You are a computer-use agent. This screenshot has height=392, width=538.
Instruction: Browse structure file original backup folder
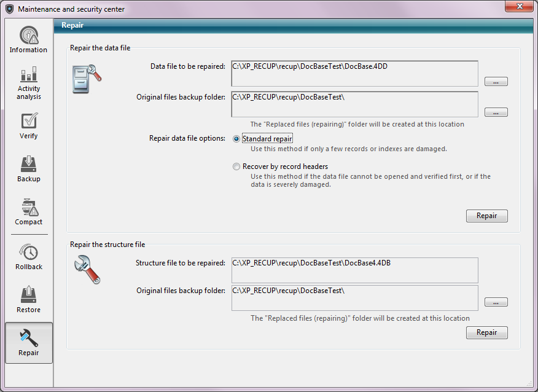click(496, 302)
